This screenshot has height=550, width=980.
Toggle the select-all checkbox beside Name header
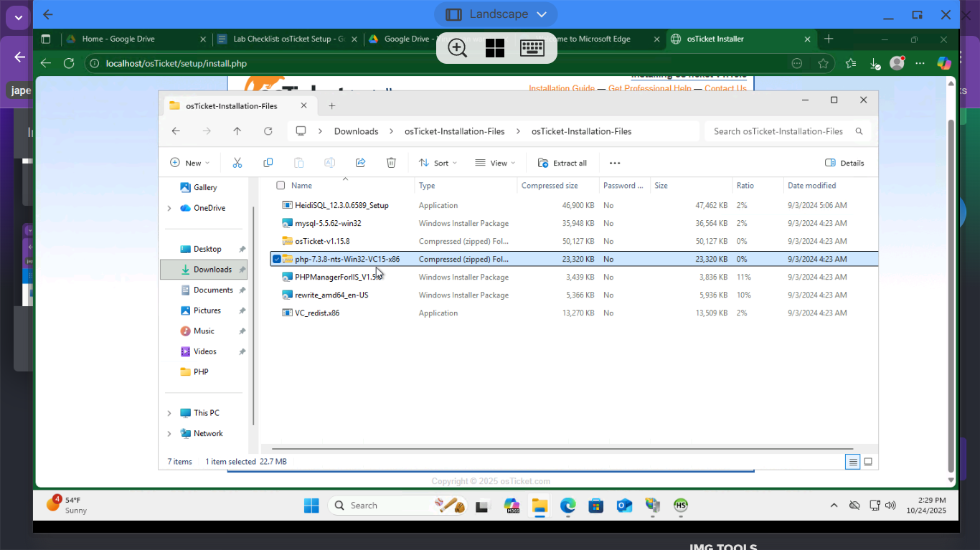click(x=281, y=185)
